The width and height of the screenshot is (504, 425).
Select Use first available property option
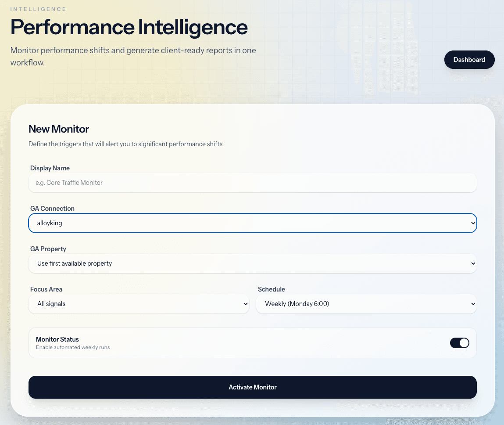(252, 263)
